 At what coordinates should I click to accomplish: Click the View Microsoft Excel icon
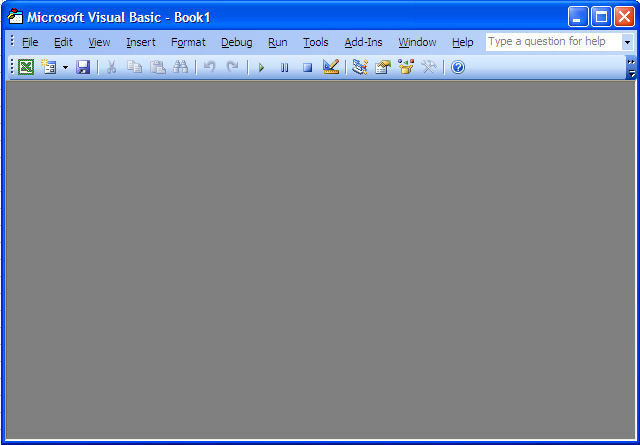[26, 67]
